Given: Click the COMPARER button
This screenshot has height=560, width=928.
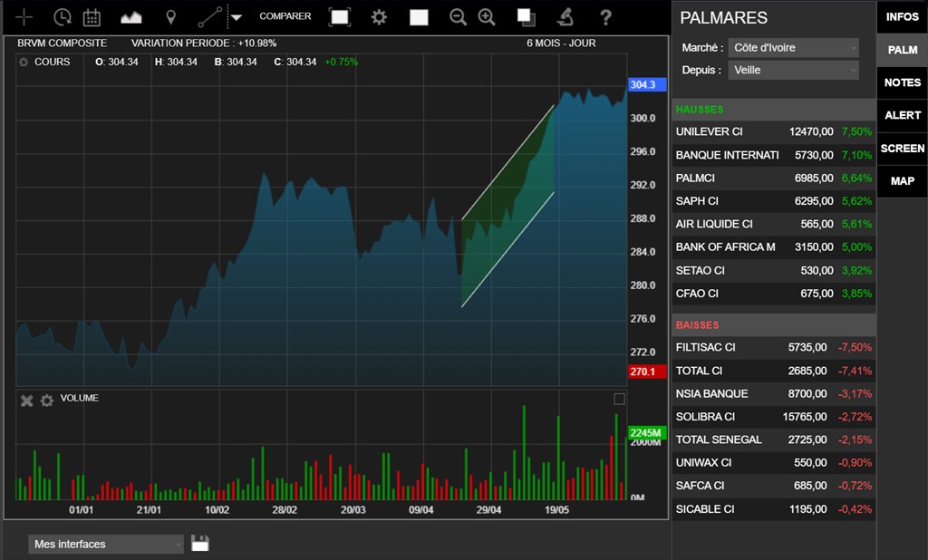Looking at the screenshot, I should click(x=285, y=16).
